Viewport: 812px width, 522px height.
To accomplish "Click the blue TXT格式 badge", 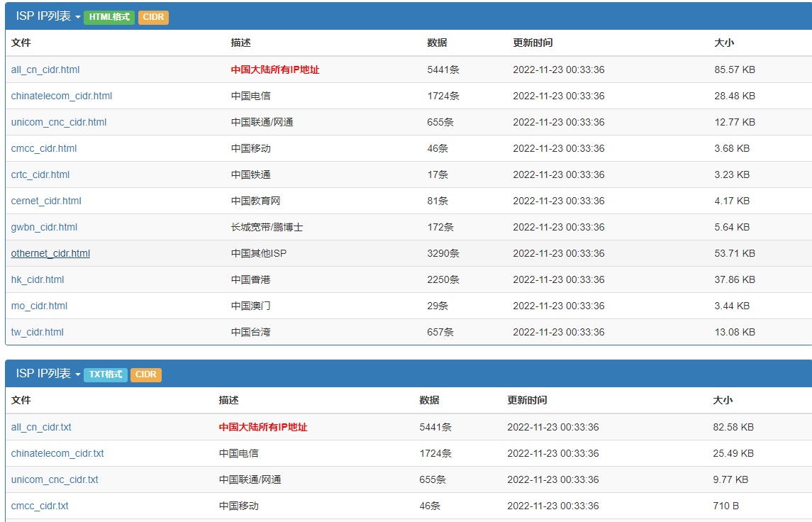I will tap(106, 374).
